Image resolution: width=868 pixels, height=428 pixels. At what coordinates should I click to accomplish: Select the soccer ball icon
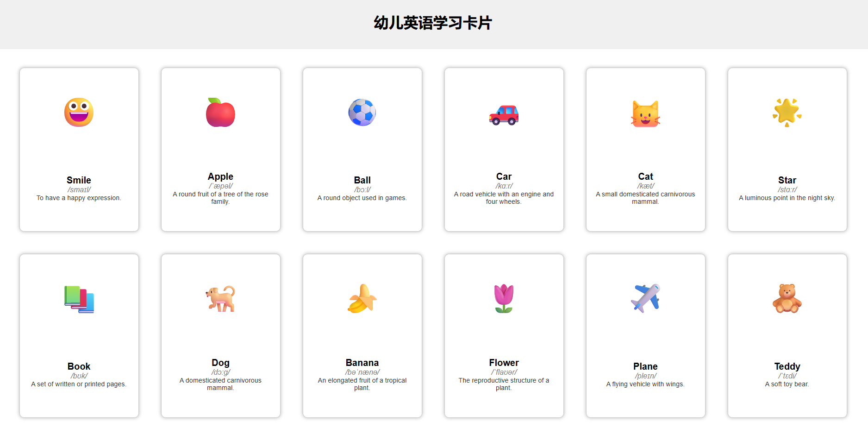362,113
